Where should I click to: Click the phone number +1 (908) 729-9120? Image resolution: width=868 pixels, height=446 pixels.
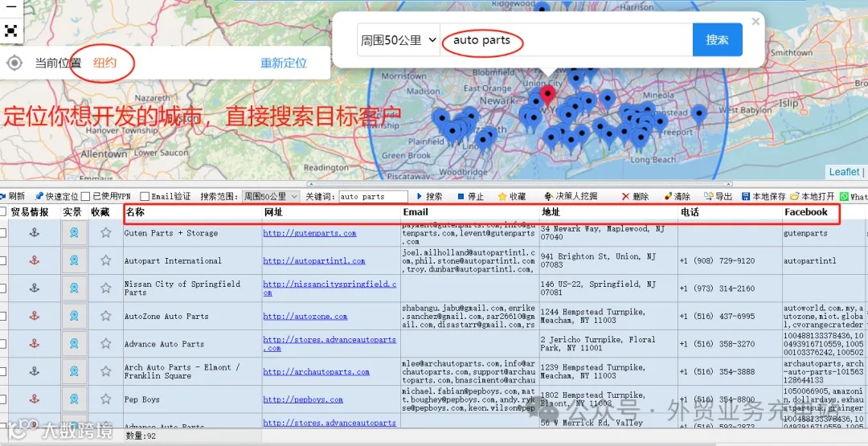717,260
